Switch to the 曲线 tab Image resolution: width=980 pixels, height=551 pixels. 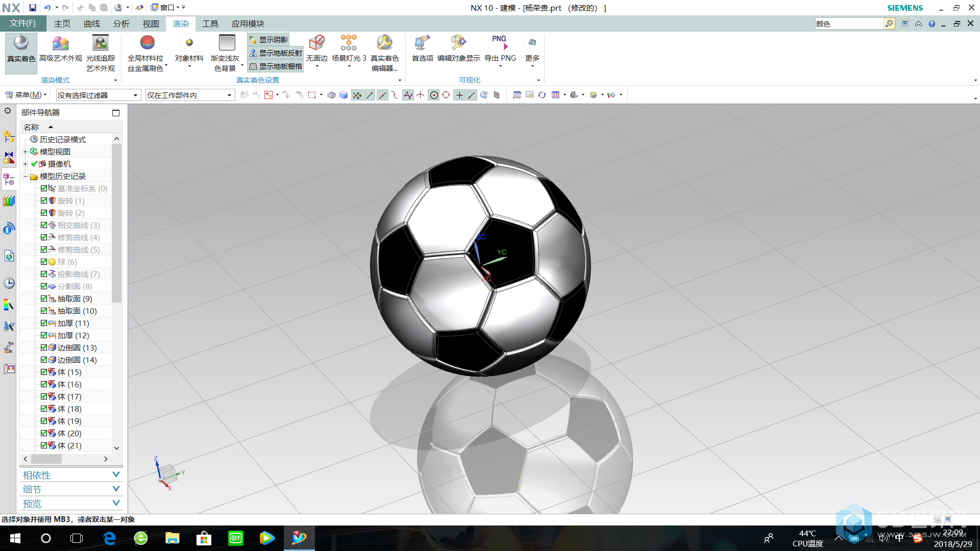click(92, 23)
